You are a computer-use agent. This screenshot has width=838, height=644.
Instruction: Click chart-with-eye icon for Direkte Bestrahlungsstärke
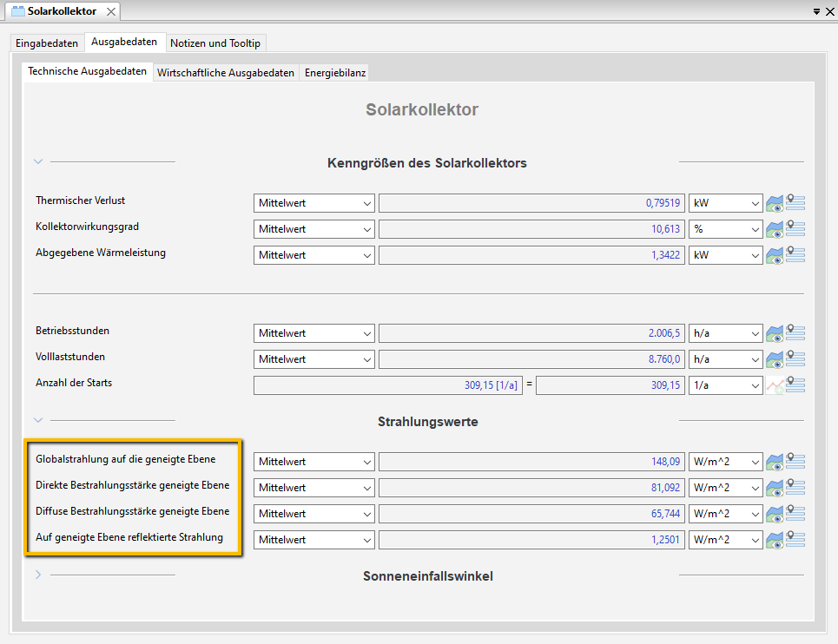pyautogui.click(x=775, y=489)
